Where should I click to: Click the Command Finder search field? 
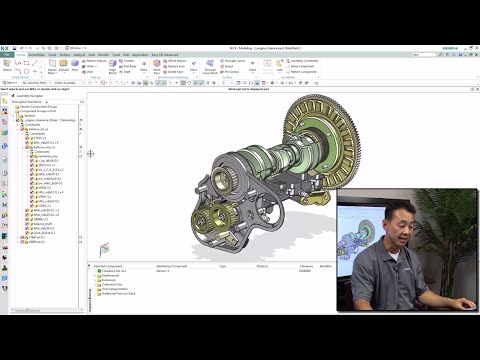424,55
